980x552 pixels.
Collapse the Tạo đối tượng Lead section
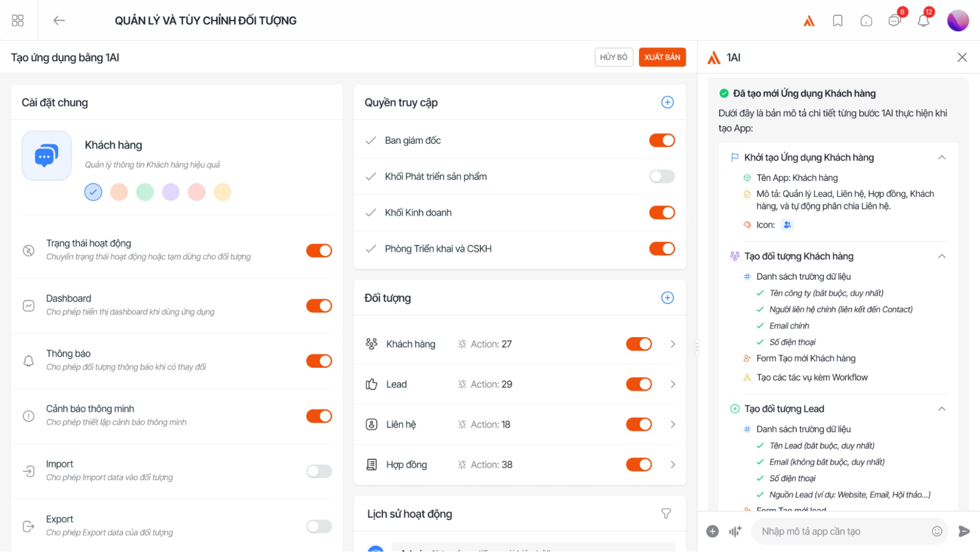941,409
